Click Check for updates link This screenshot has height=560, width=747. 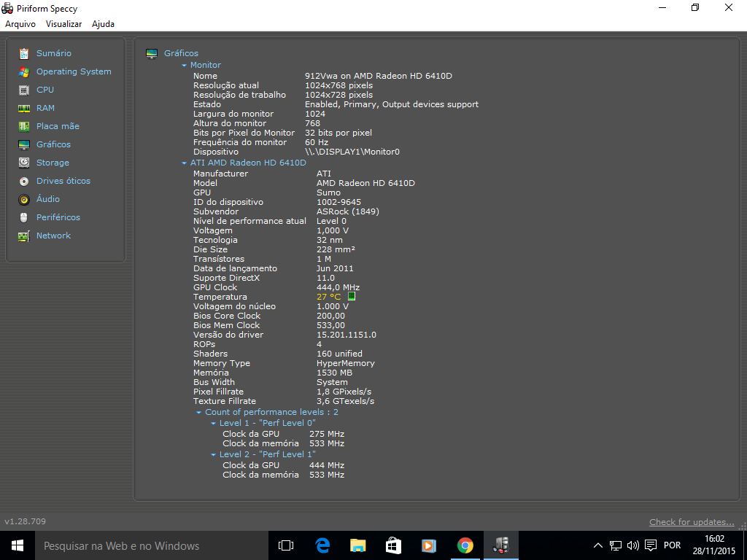point(692,522)
